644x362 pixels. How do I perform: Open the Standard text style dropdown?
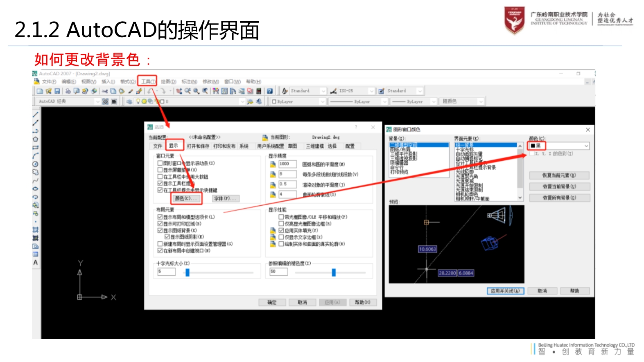(x=308, y=91)
